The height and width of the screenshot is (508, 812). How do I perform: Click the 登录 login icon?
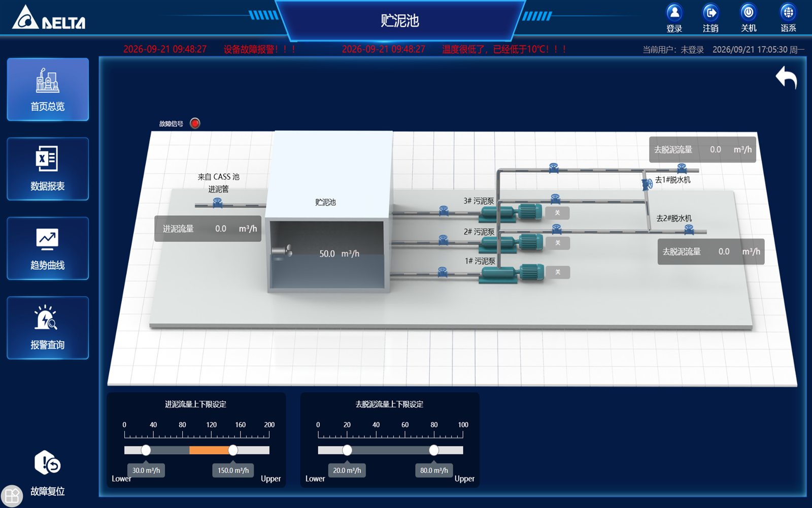pyautogui.click(x=674, y=12)
